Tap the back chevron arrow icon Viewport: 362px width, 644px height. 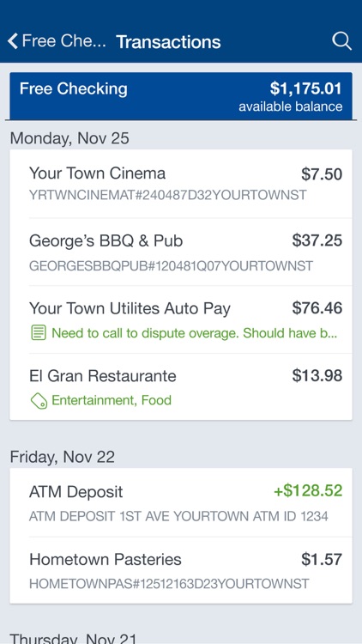[x=13, y=41]
